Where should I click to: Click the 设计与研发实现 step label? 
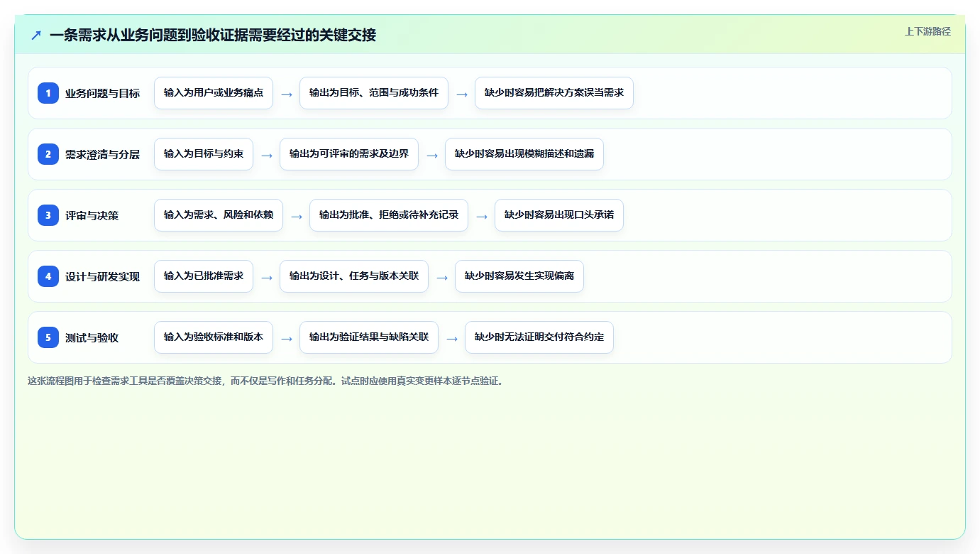point(103,276)
